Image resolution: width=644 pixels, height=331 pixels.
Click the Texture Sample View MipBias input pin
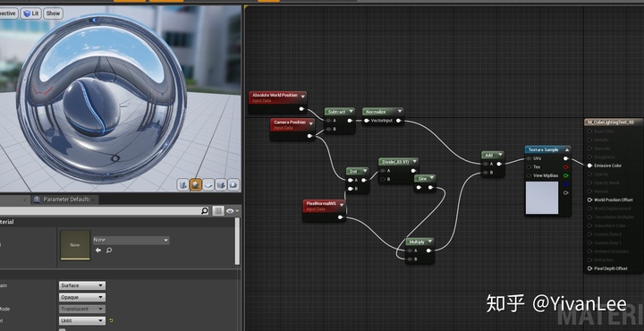tap(529, 175)
